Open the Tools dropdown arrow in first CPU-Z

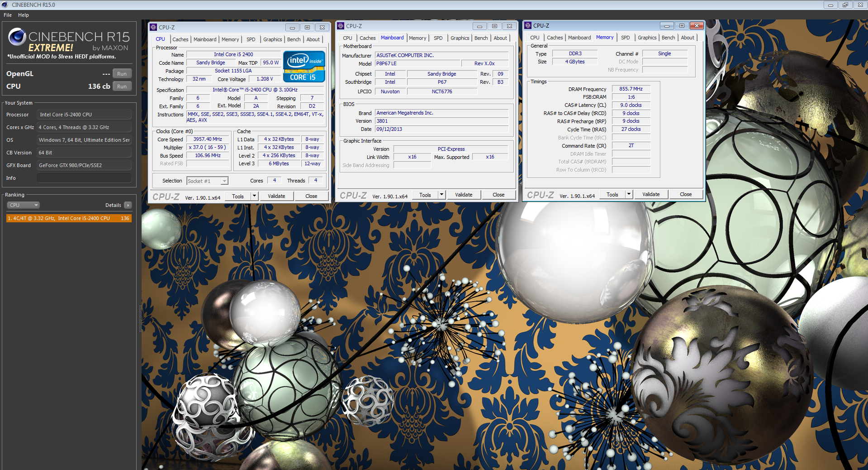254,196
